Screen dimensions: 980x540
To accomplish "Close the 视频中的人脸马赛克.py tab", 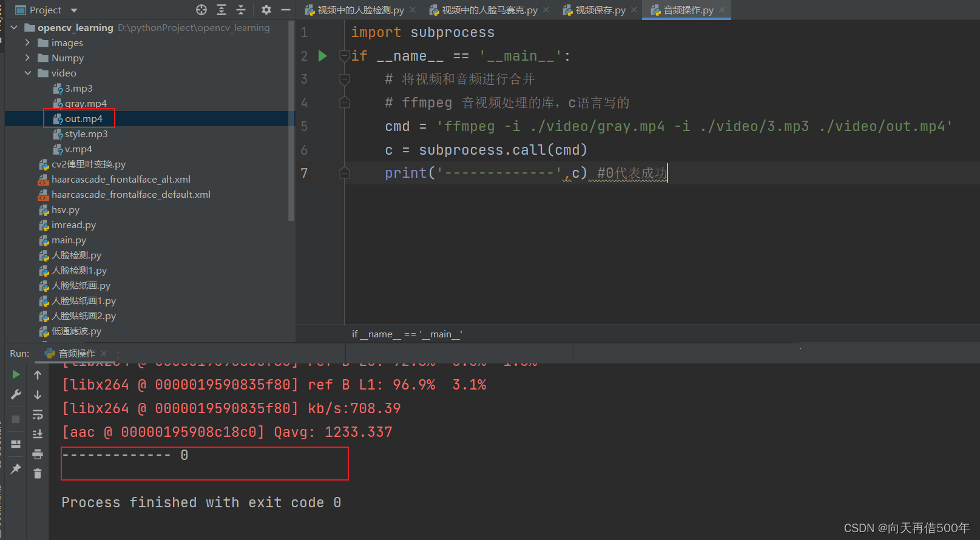I will tap(546, 10).
